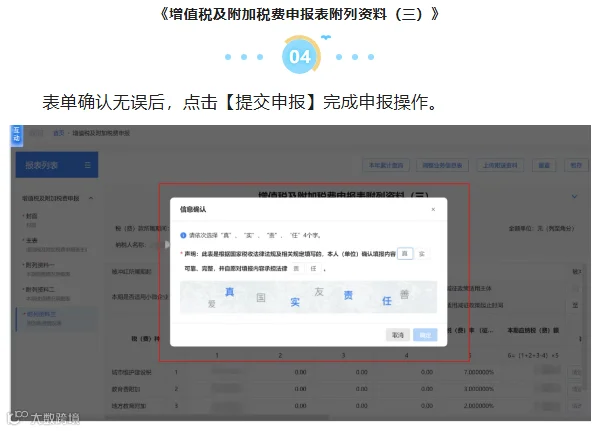This screenshot has width=599, height=431.
Task: Click the 任 input box in declaration
Action: (x=313, y=269)
